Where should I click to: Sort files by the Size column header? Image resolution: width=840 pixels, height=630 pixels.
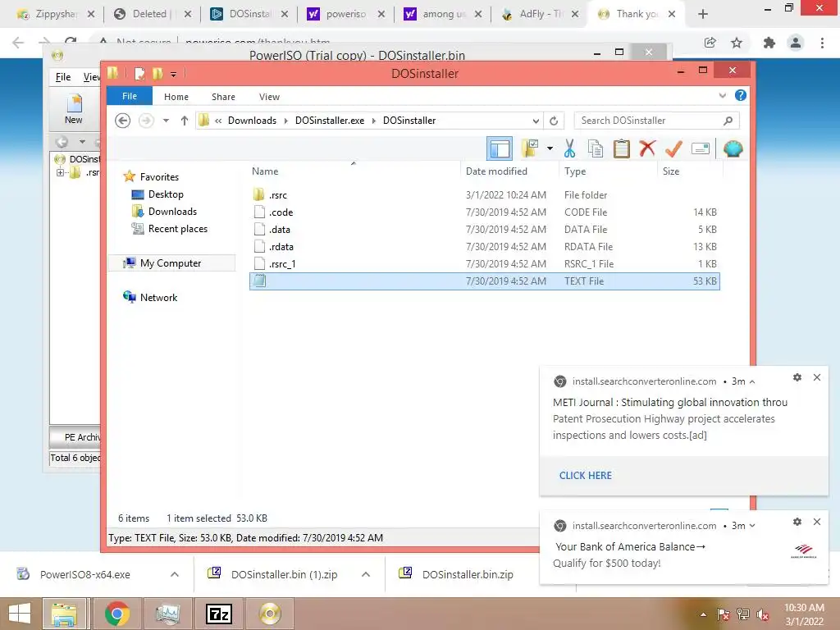(x=671, y=171)
